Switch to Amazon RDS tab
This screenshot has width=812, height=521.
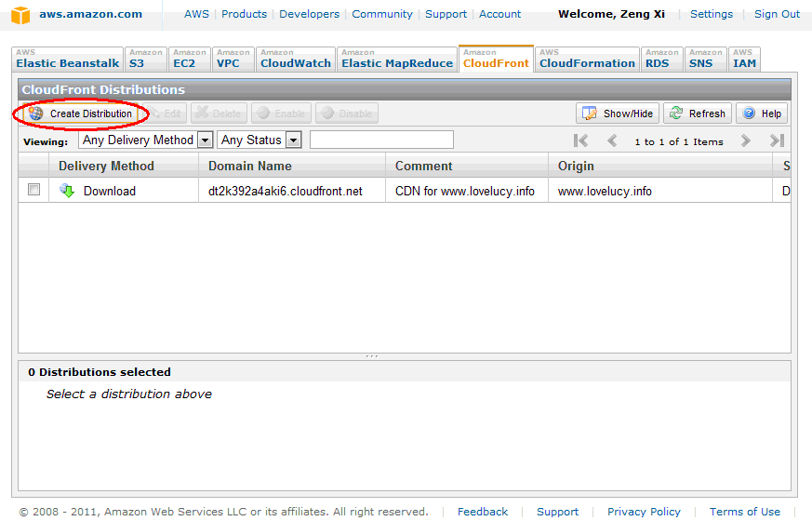(662, 59)
